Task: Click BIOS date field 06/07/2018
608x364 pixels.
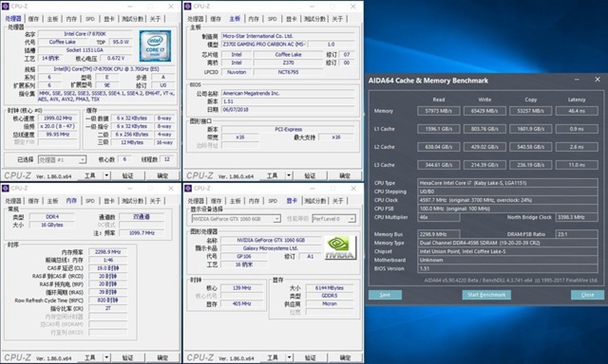Action: coord(288,109)
